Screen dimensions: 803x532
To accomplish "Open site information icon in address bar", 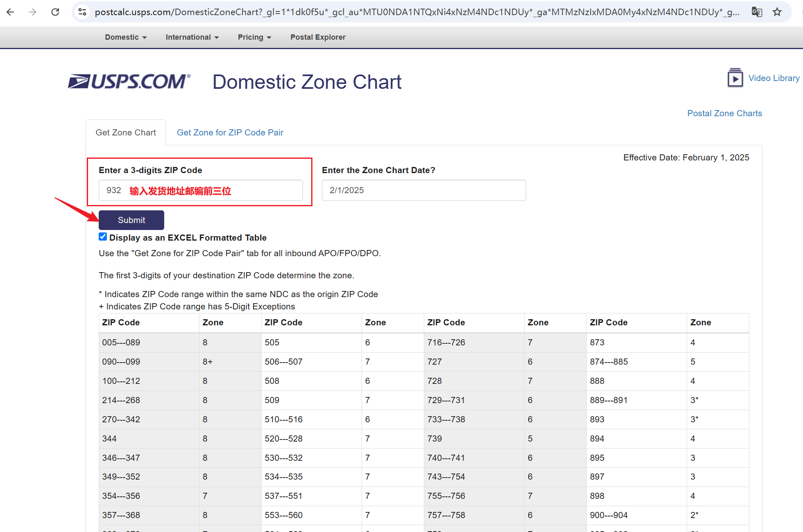I will [82, 12].
